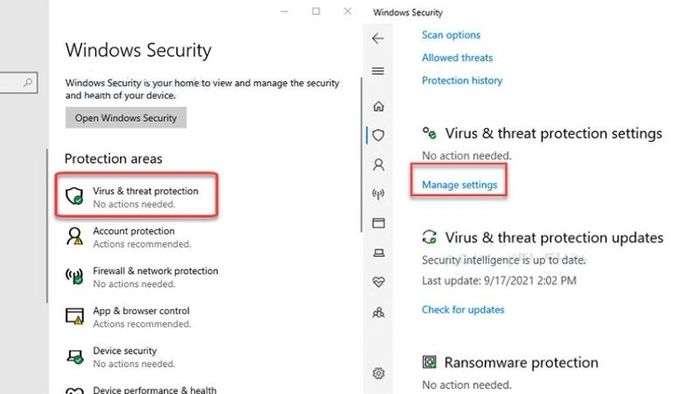The image size is (700, 394).
Task: Open Scan options link
Action: click(x=451, y=35)
